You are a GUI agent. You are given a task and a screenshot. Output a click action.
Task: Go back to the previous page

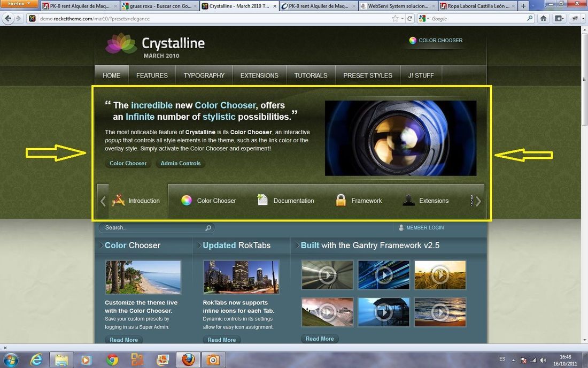point(8,18)
